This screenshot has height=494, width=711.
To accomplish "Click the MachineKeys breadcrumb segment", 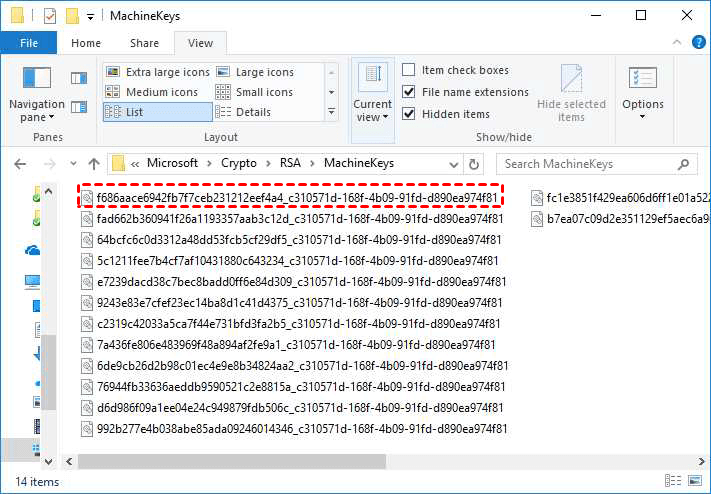I will point(359,163).
